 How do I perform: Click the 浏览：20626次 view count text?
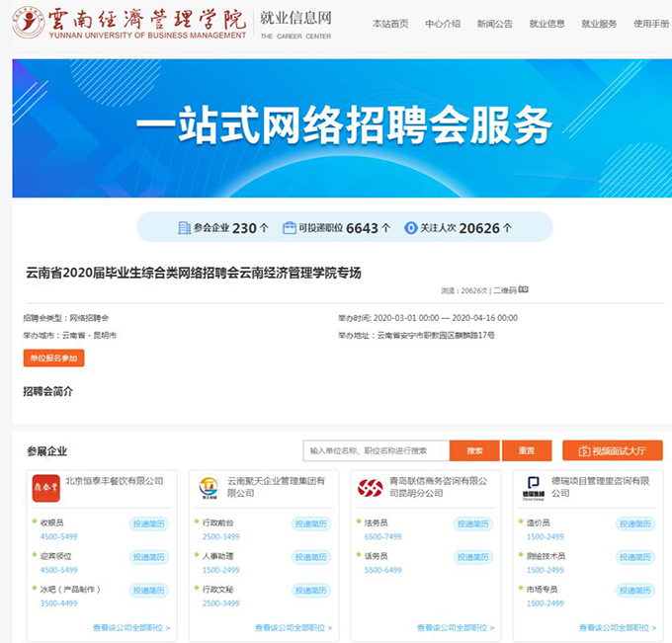(x=464, y=290)
